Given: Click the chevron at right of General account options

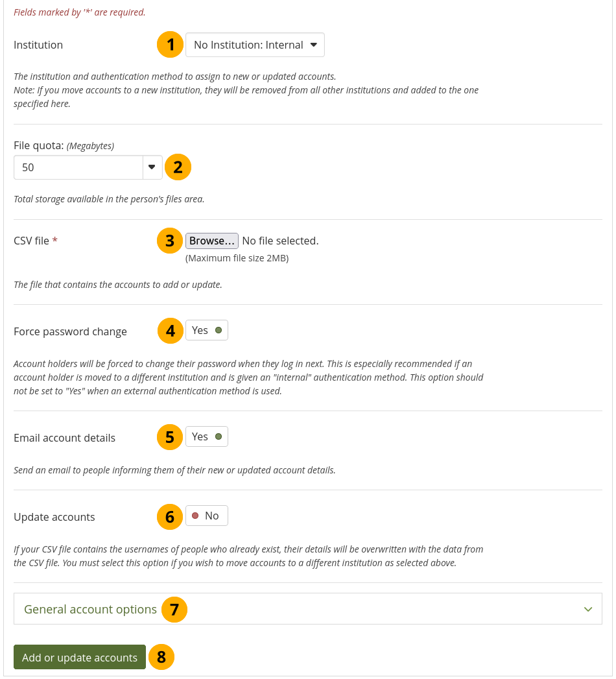Looking at the screenshot, I should (587, 610).
